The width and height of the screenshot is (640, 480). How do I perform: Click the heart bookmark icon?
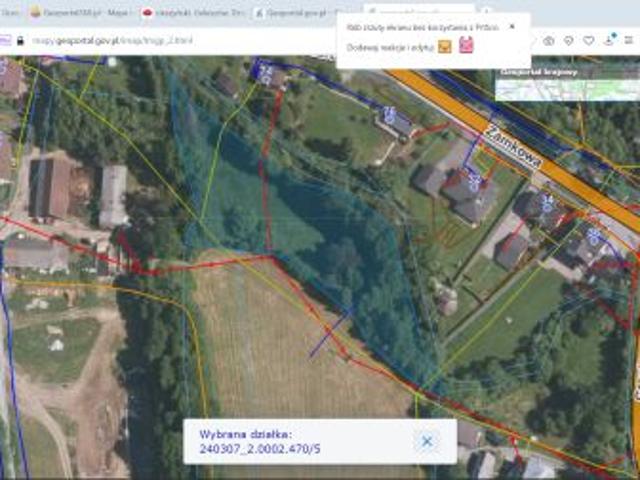pos(589,41)
